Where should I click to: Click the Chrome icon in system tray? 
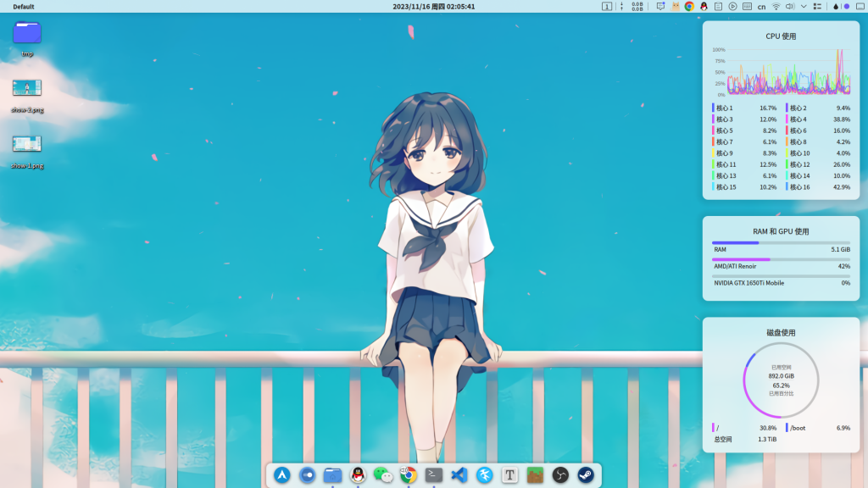689,7
